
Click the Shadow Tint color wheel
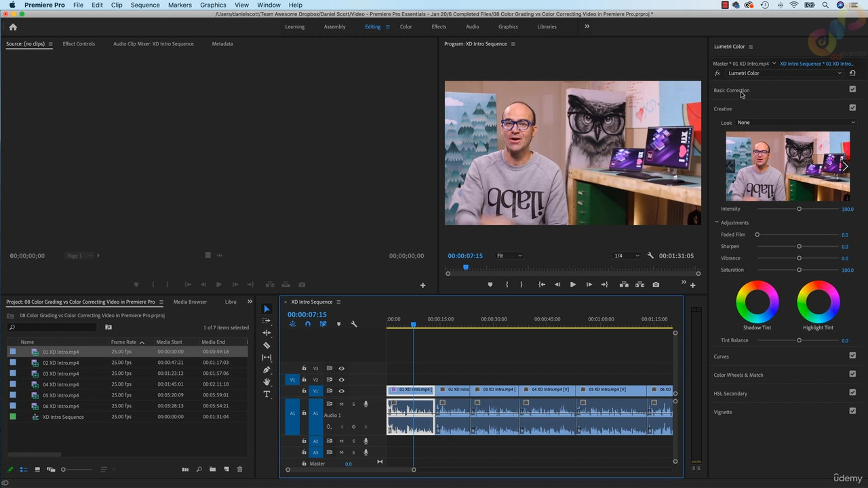coord(757,302)
